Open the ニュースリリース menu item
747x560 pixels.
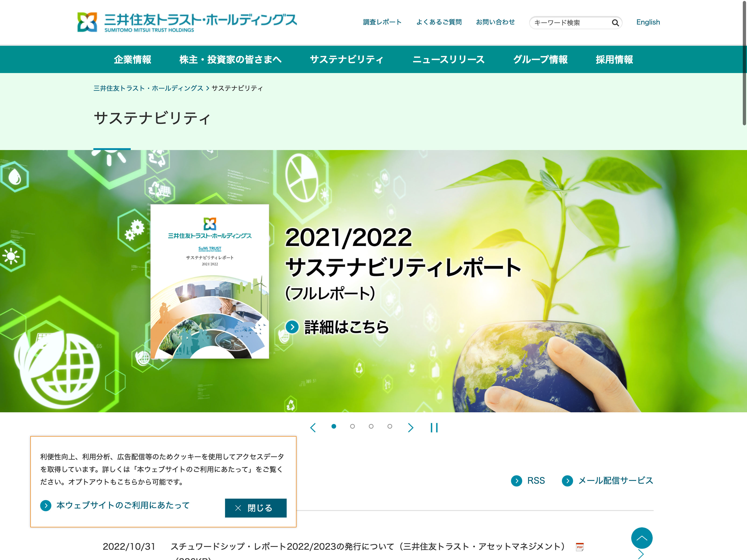pyautogui.click(x=448, y=59)
